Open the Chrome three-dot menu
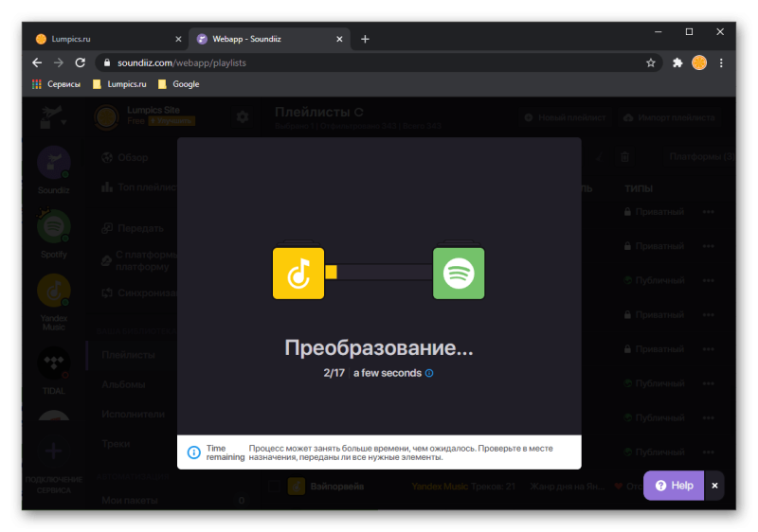Screen dimensions: 758x532 (721, 62)
